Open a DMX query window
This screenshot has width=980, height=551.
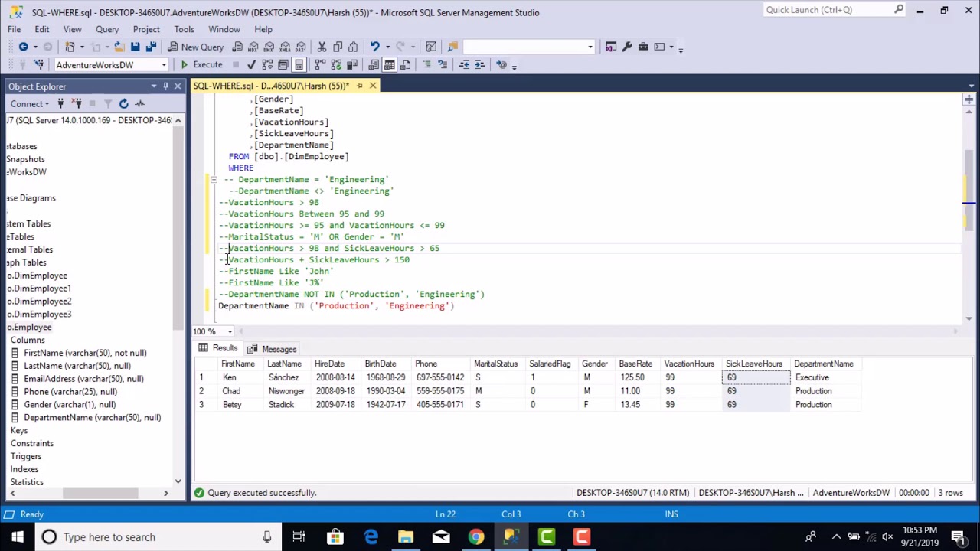coord(269,47)
